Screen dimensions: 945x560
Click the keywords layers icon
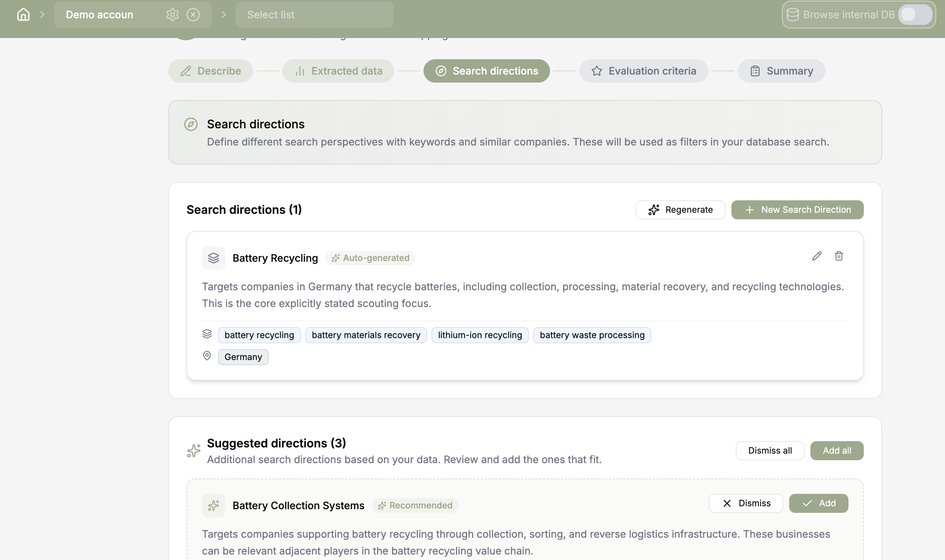[x=207, y=334]
